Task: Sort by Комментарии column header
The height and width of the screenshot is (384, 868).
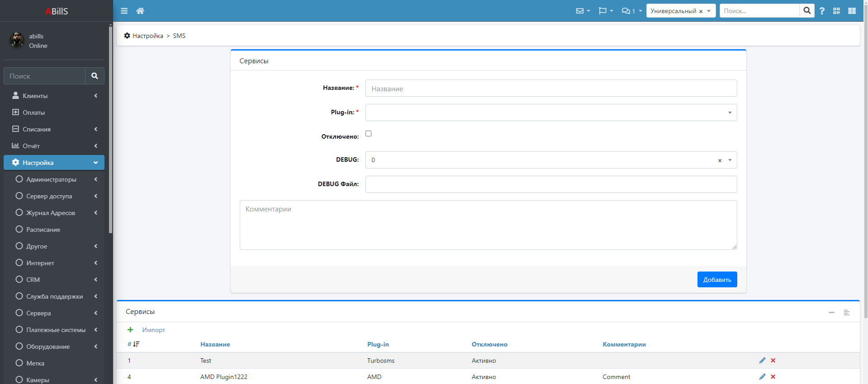Action: click(x=624, y=344)
